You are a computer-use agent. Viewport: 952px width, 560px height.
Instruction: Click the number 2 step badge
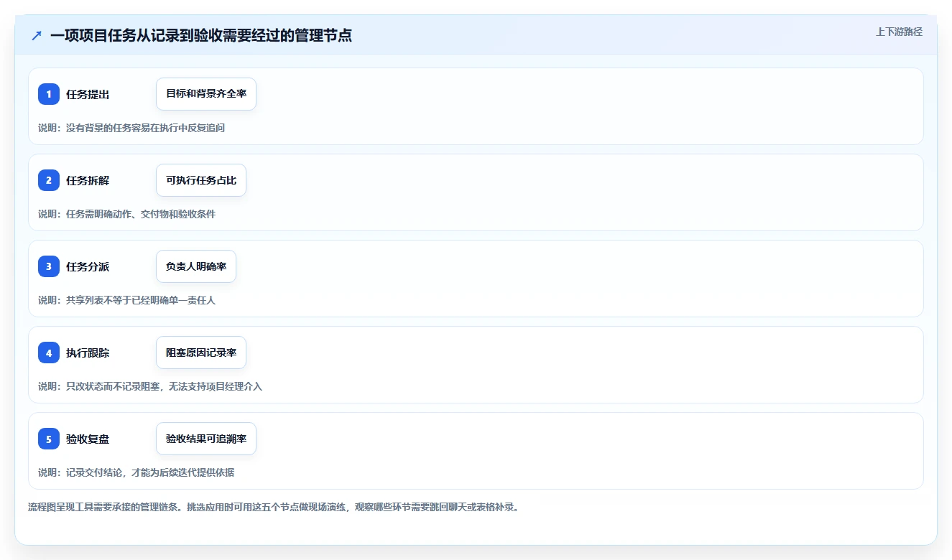tap(49, 180)
